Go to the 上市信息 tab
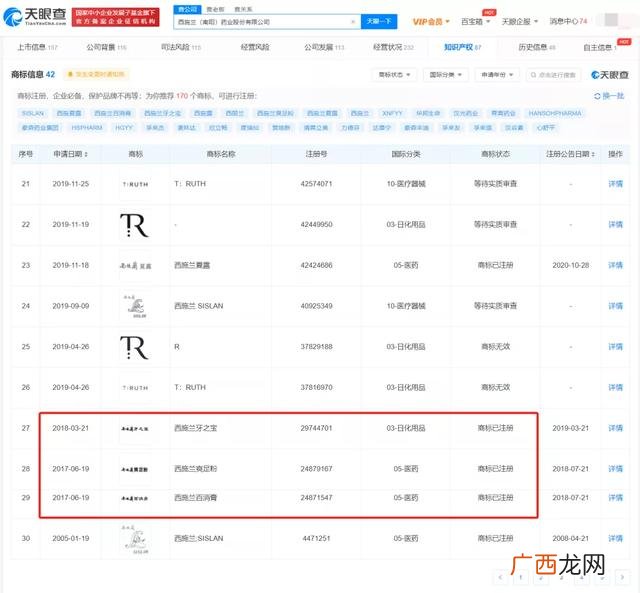Image resolution: width=640 pixels, height=593 pixels. (x=37, y=47)
